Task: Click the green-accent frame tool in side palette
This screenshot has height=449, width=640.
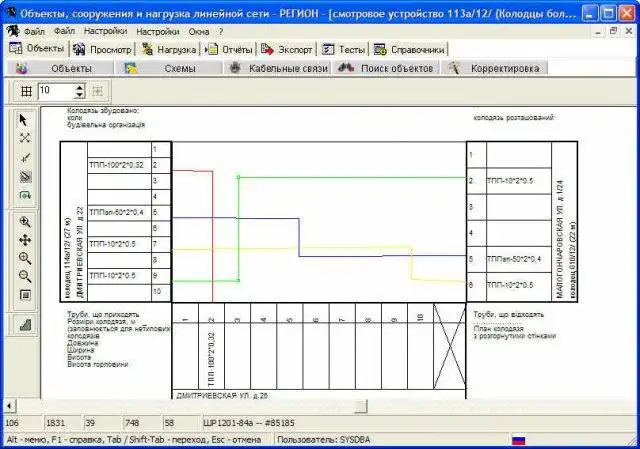Action: pos(24,195)
